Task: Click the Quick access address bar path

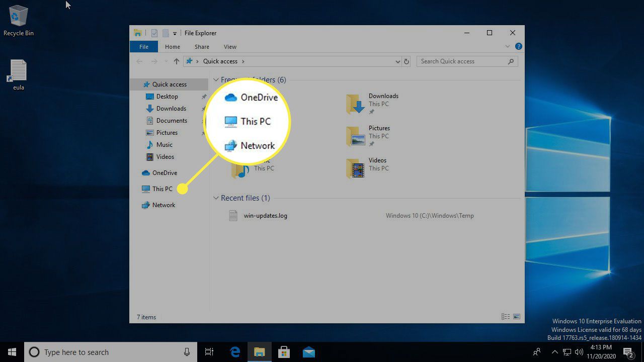Action: click(220, 61)
